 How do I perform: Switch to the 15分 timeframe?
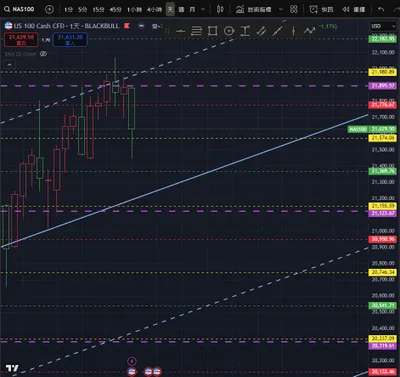coord(98,10)
